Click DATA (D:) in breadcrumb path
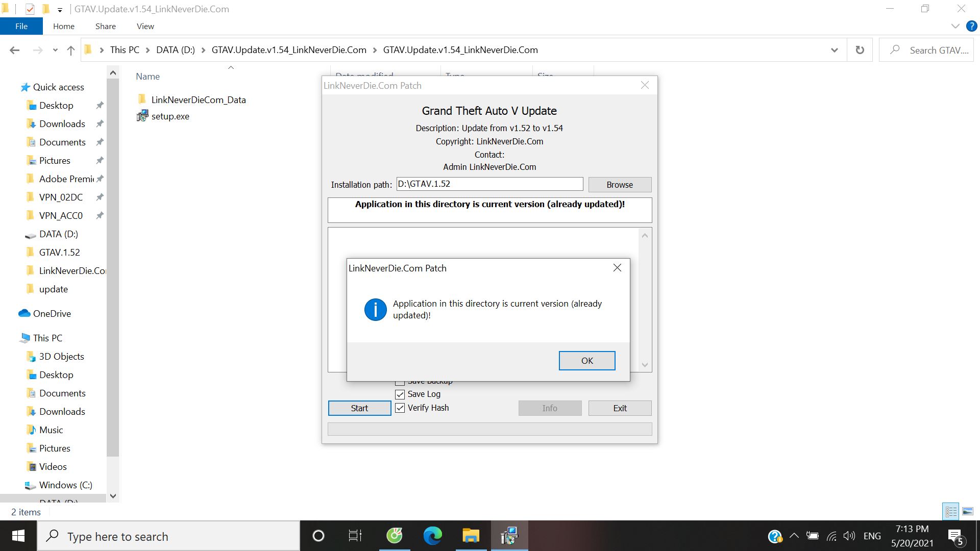 pyautogui.click(x=176, y=50)
